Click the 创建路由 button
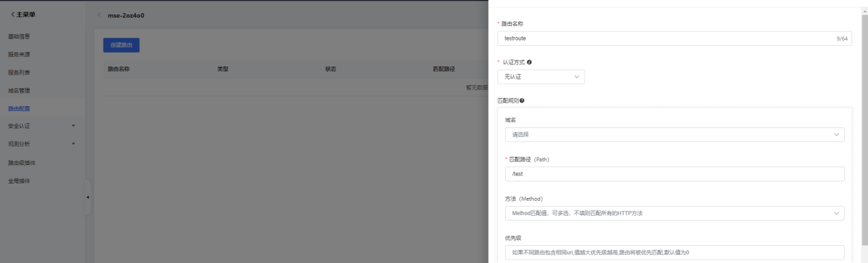This screenshot has width=868, height=263. coord(121,45)
